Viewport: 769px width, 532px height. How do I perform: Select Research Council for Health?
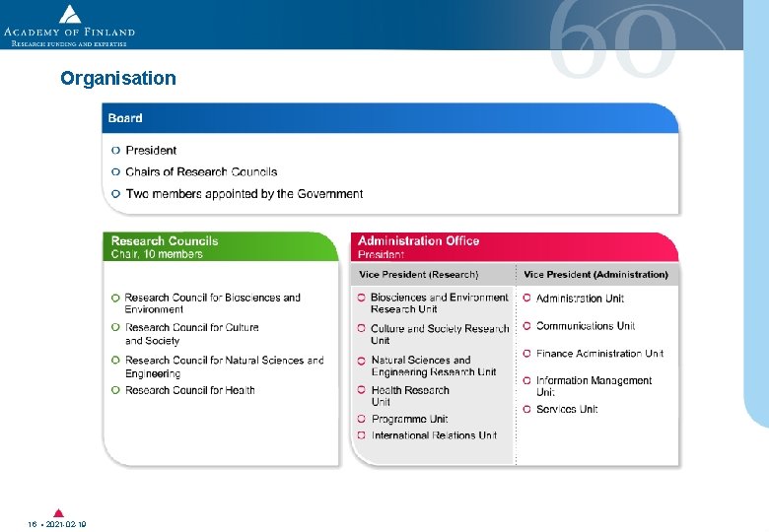pyautogui.click(x=190, y=390)
